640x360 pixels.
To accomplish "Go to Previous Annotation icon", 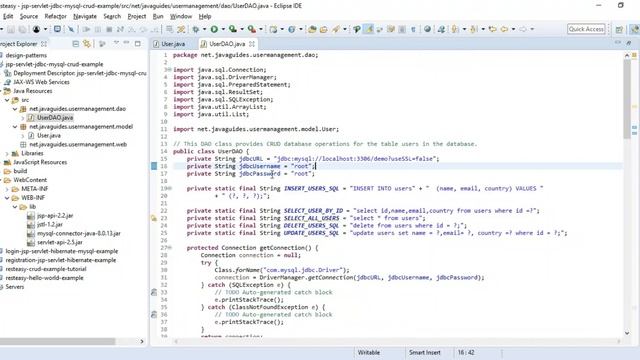I will (x=474, y=29).
